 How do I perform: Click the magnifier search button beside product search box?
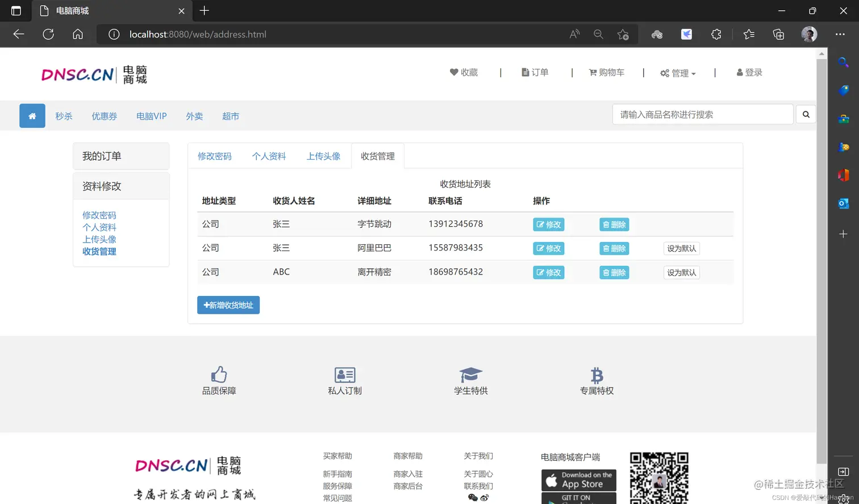pyautogui.click(x=806, y=114)
